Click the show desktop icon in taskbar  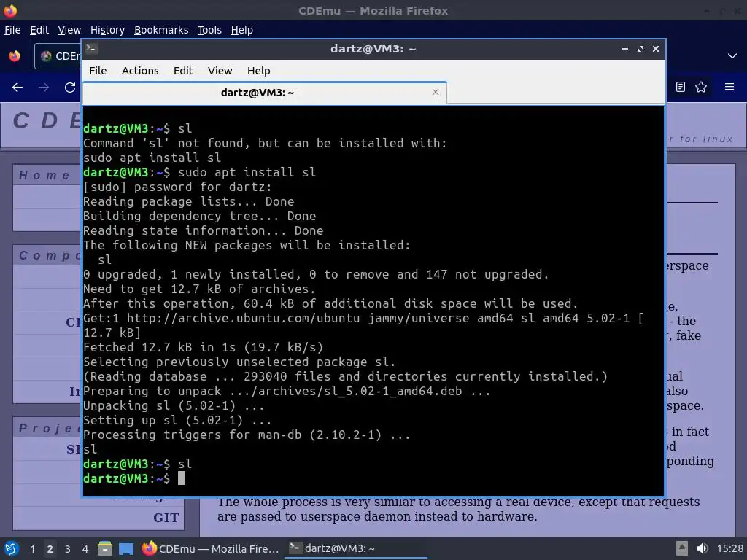[x=126, y=548]
